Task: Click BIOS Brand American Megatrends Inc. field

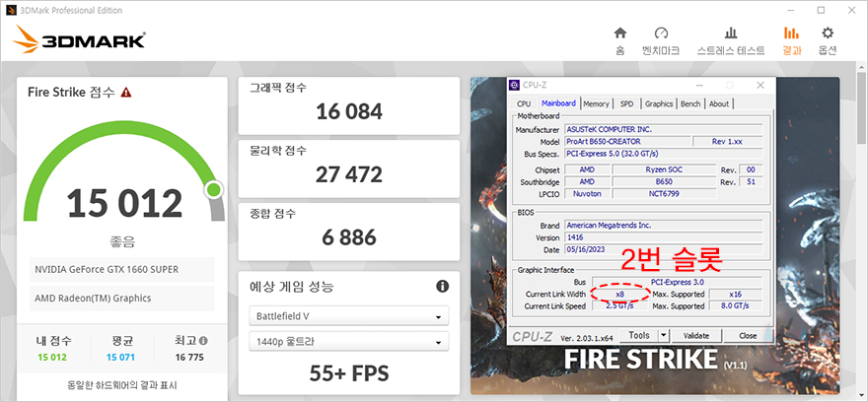Action: coord(663,225)
